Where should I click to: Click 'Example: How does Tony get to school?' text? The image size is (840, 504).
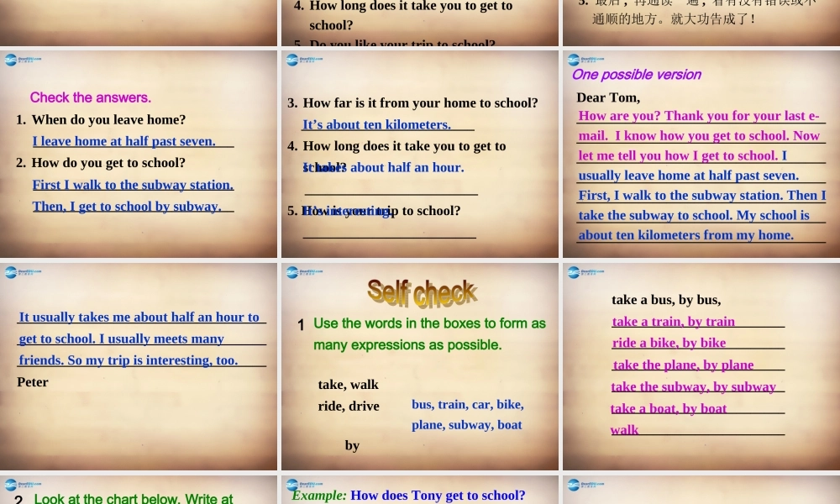[x=408, y=496]
